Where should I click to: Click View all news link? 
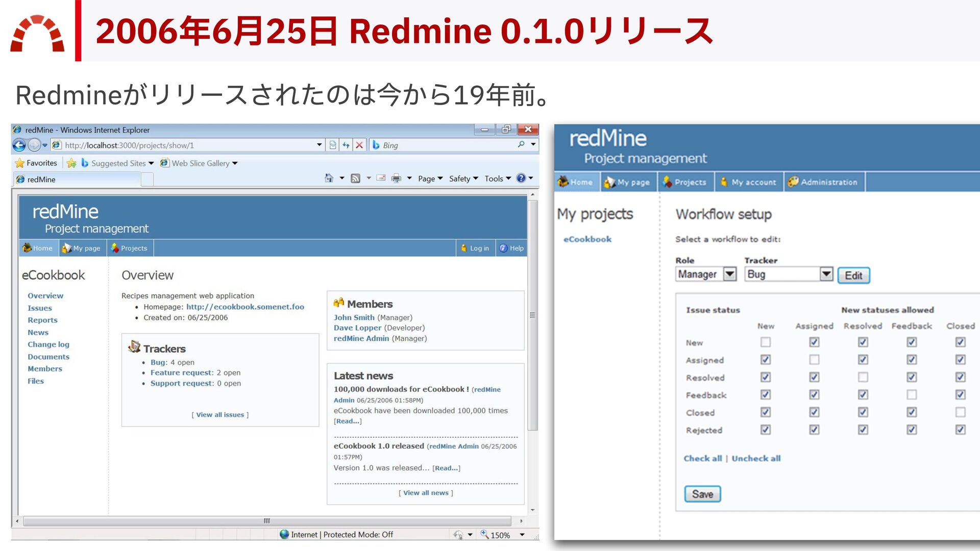click(426, 493)
